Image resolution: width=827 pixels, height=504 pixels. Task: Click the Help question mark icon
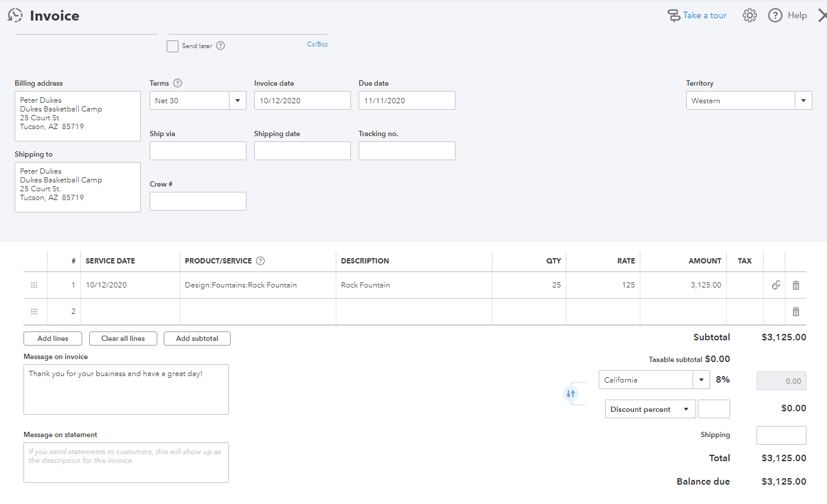[775, 15]
